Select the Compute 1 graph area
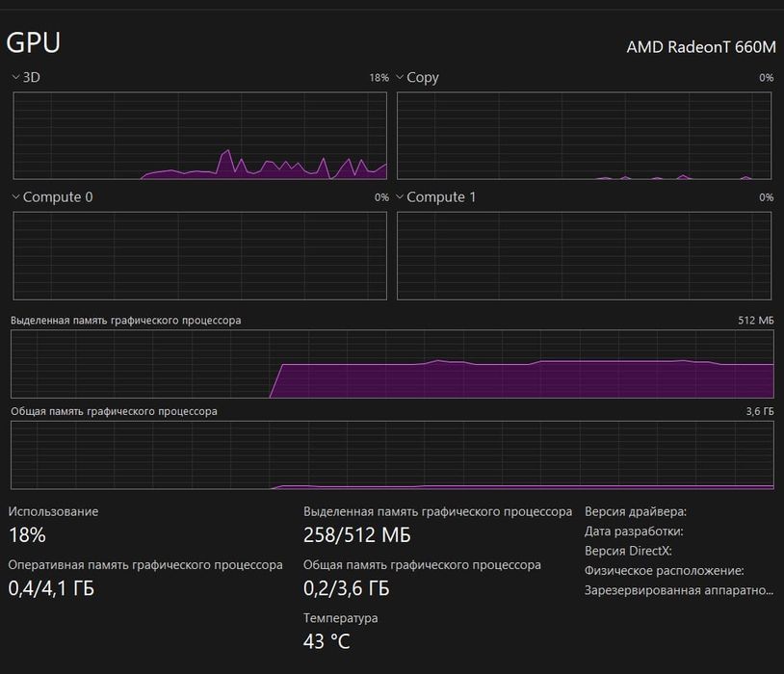Viewport: 784px width, 674px height. pos(585,255)
